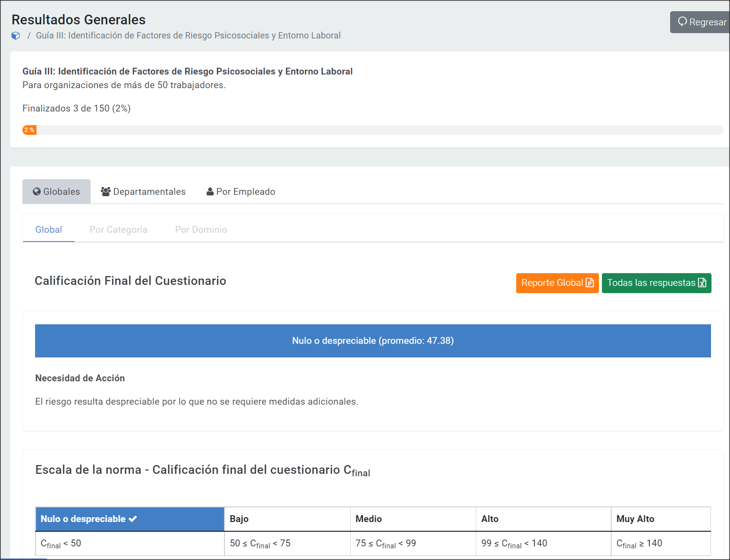
Task: Click the Escala de la norma heading
Action: (x=203, y=470)
